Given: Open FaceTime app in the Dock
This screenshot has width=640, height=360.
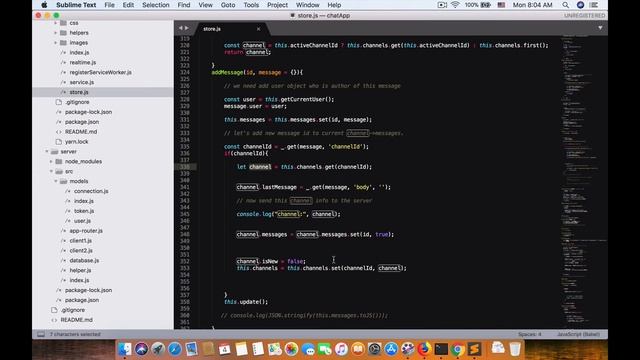Looking at the screenshot, I should click(x=324, y=349).
